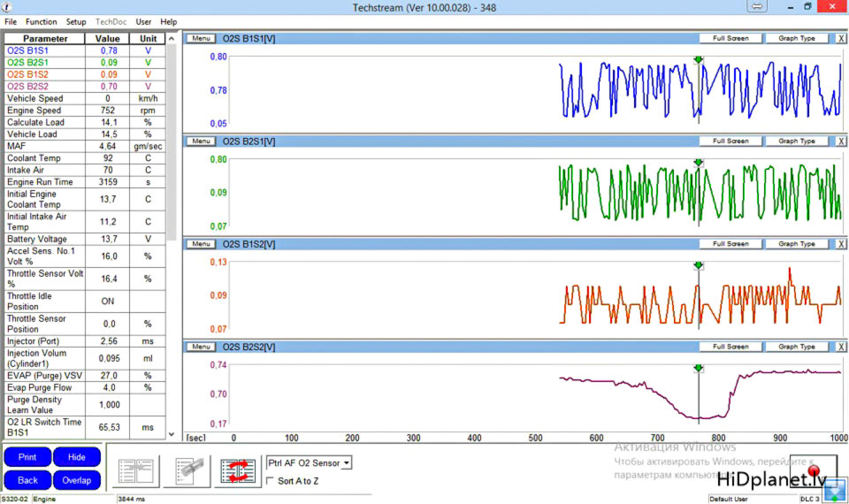Open the Ptrl AF O2 Sensor dropdown
Screen dimensions: 849x504
[347, 462]
